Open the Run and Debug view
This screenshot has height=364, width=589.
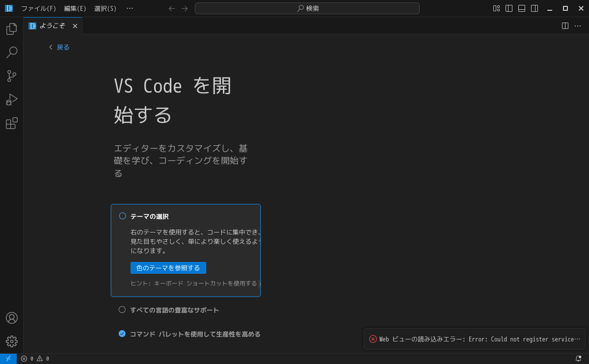coord(12,100)
